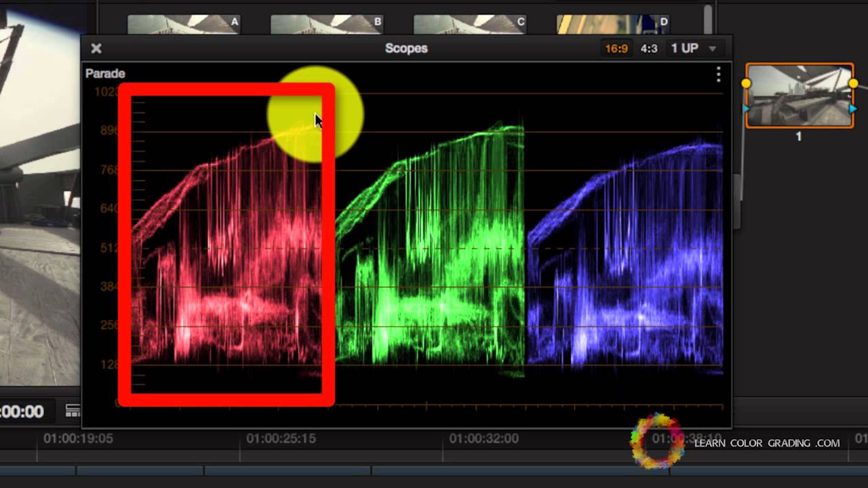Select memory thumbnail D
This screenshot has height=488, width=868.
click(613, 24)
